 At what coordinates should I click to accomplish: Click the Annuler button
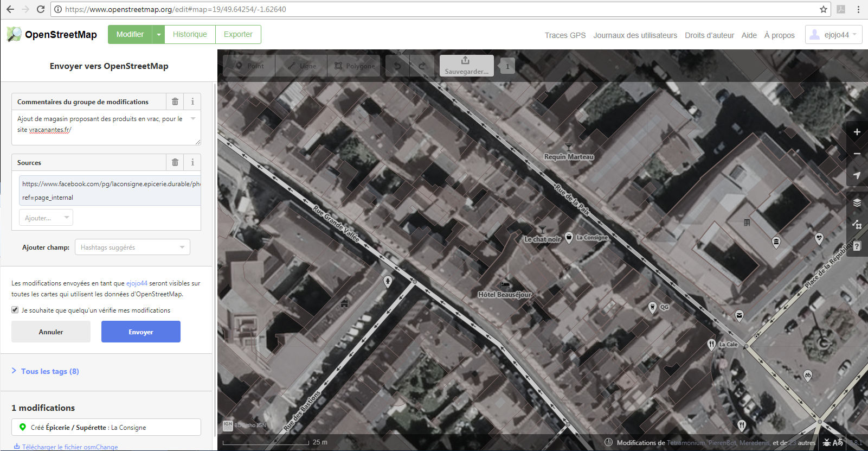click(x=51, y=332)
